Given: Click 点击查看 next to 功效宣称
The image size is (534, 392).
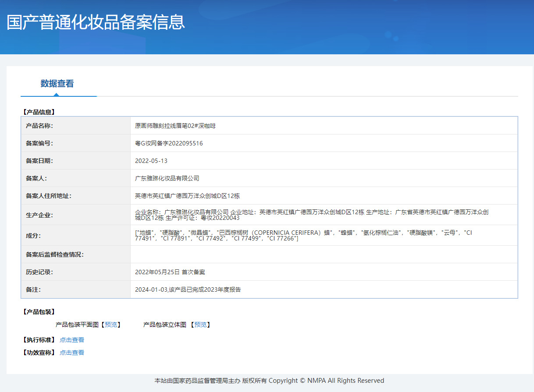Looking at the screenshot, I should pos(72,353).
